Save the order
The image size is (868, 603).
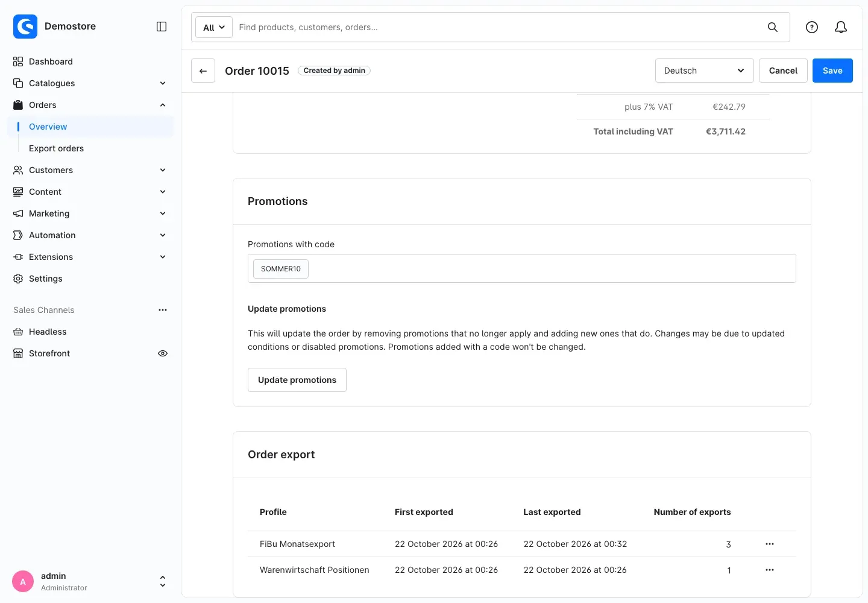point(832,71)
